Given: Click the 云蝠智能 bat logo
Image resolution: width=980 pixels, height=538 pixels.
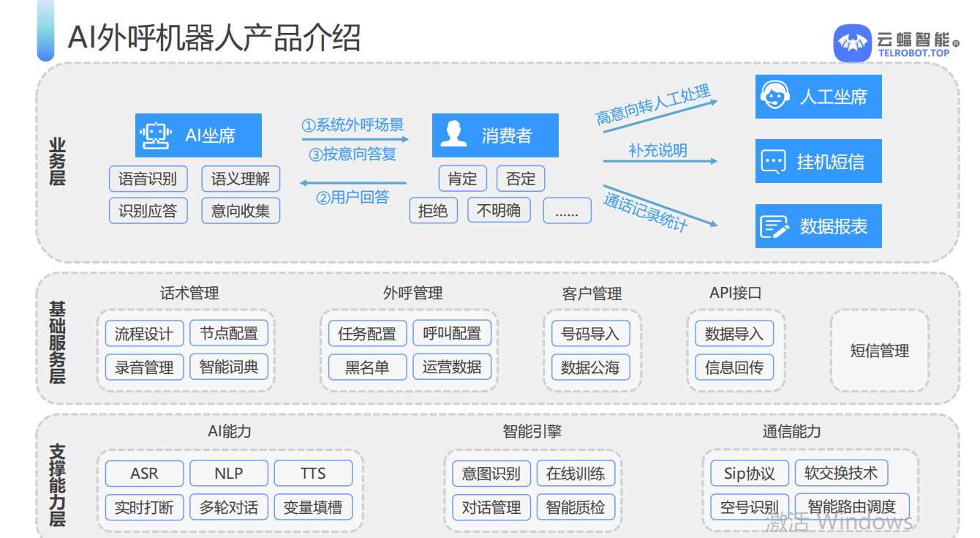Looking at the screenshot, I should tap(852, 44).
